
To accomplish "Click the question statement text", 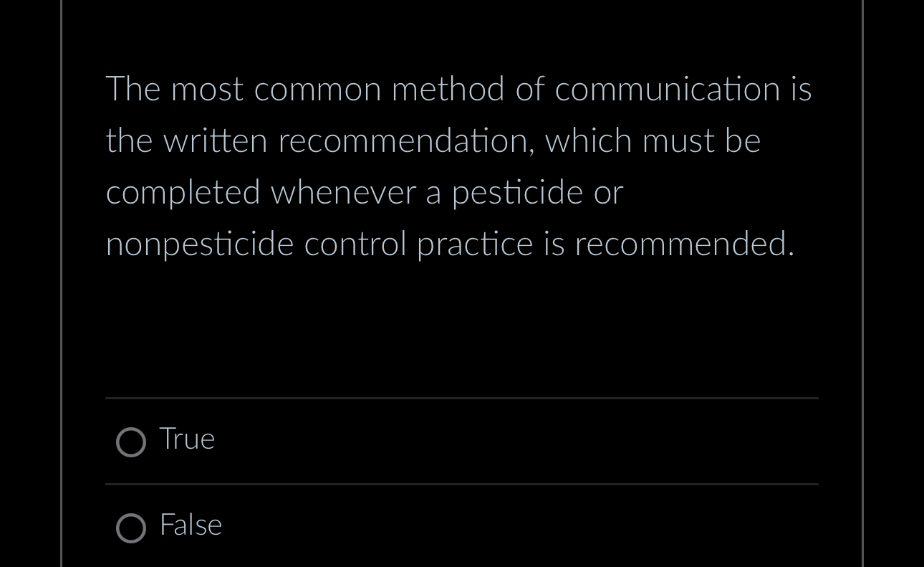I will [x=458, y=165].
